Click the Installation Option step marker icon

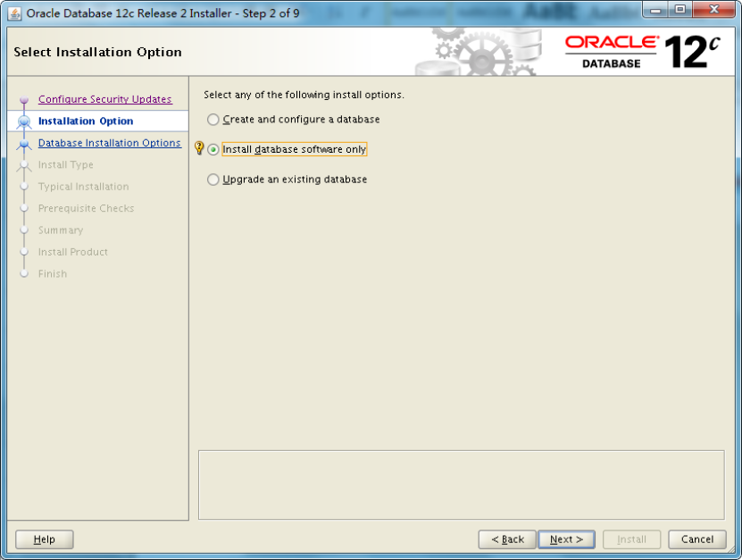click(x=24, y=121)
